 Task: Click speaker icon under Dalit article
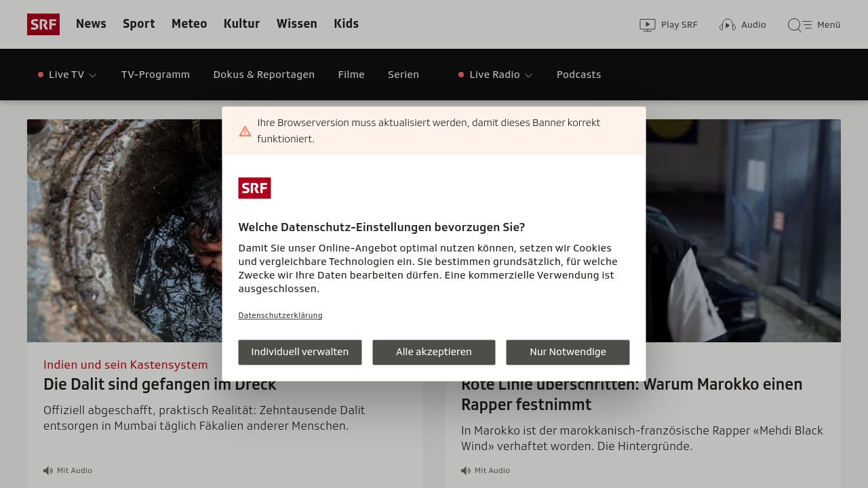pyautogui.click(x=48, y=470)
